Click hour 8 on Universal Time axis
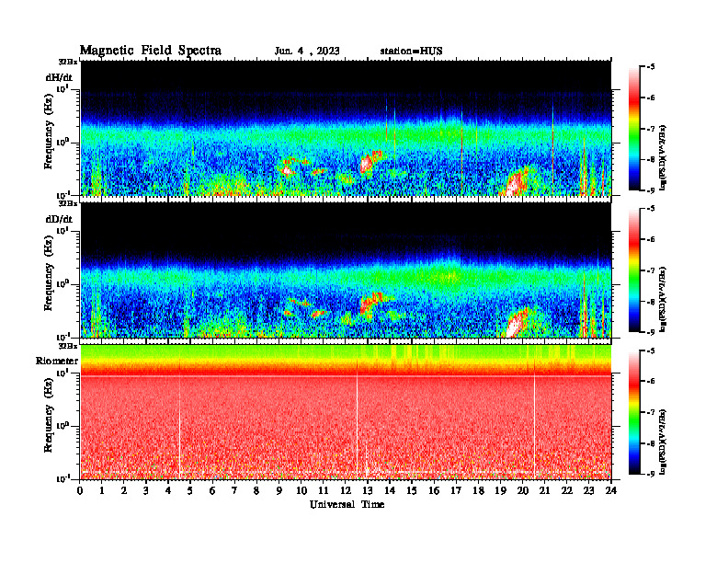 [257, 491]
